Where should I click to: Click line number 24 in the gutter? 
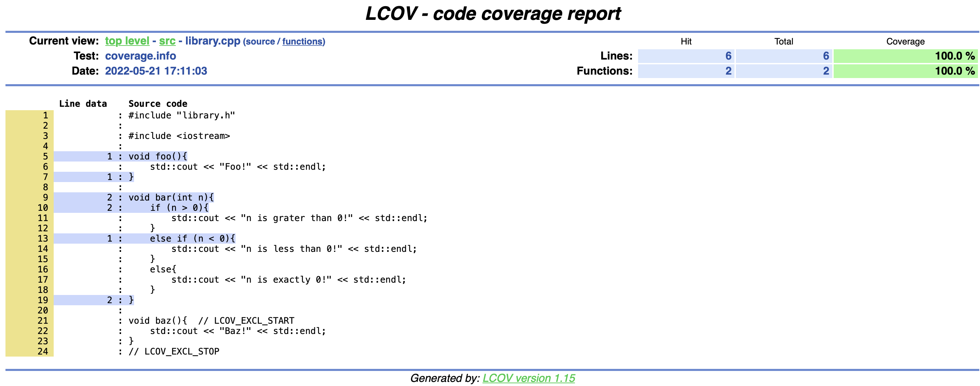(43, 351)
